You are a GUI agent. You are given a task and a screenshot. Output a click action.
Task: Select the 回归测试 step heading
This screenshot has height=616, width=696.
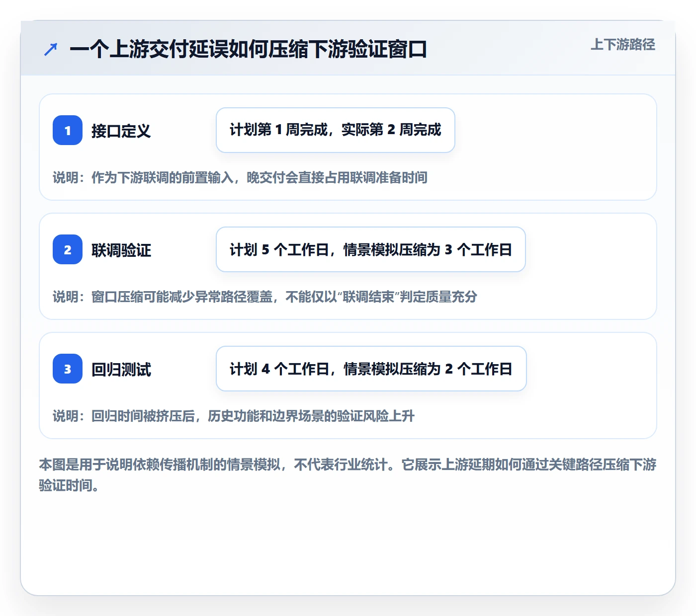(121, 370)
